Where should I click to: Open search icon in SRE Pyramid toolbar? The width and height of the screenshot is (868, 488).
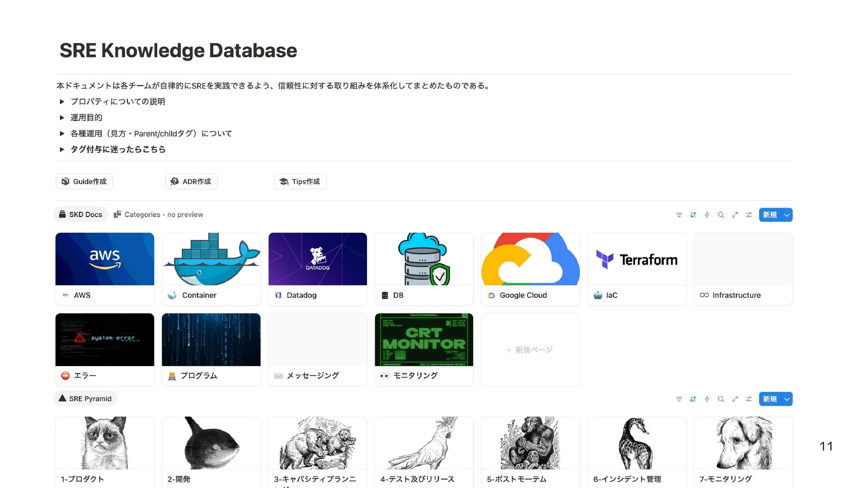[x=721, y=399]
